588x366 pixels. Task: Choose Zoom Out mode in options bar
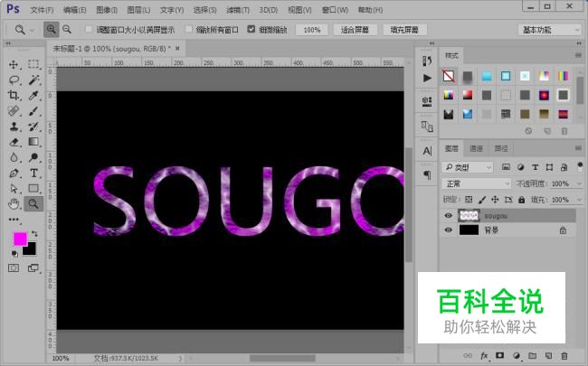67,29
